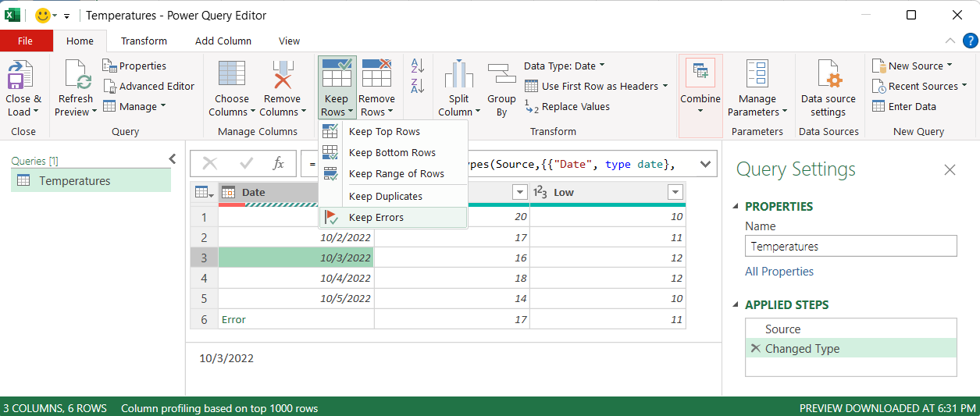Open the quick access toolbar dropdown
The image size is (980, 416).
click(67, 16)
